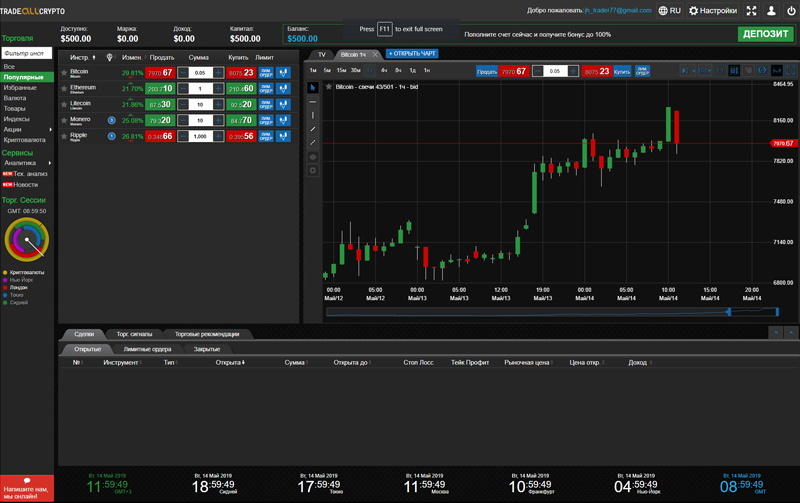
Task: Select the horizontal line drawing tool
Action: 313,102
